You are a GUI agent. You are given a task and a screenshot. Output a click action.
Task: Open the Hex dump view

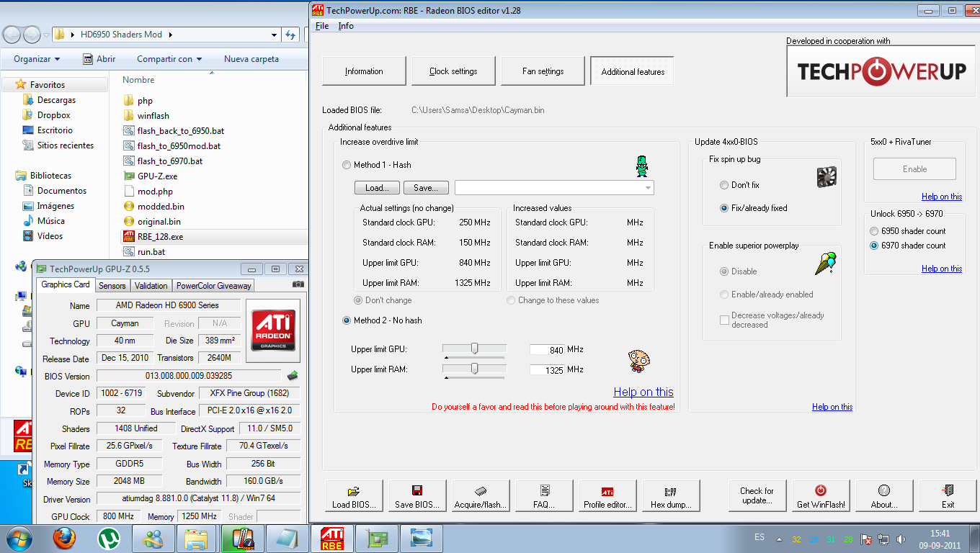pyautogui.click(x=671, y=496)
